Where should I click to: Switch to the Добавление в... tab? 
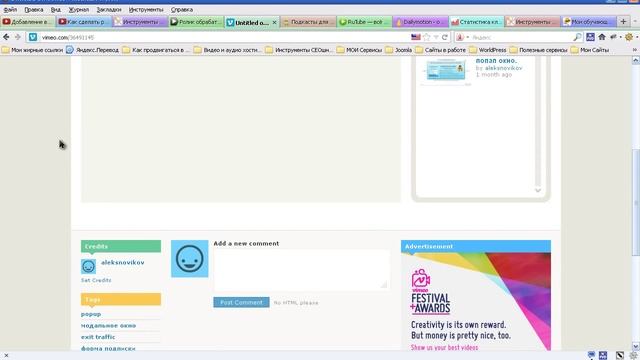coord(28,22)
